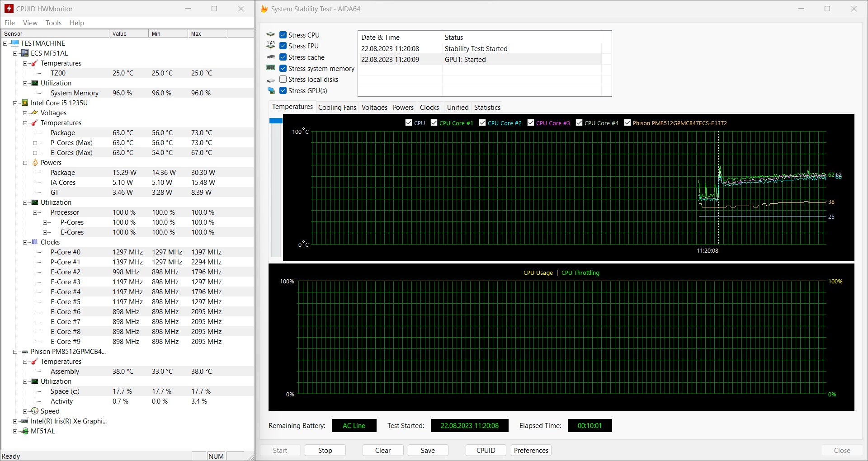Click the flame icon in AIDA64 title bar
This screenshot has width=868, height=461.
tap(264, 9)
